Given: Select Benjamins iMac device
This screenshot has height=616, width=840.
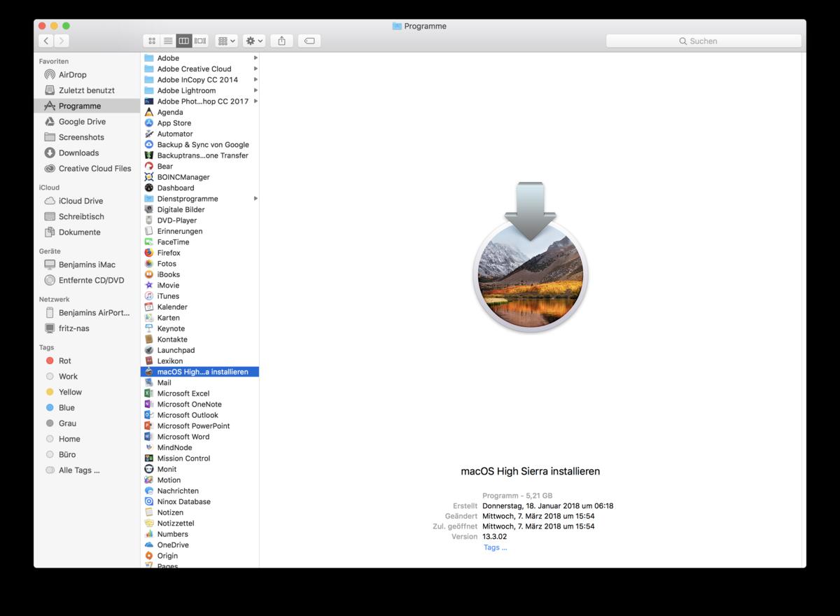Looking at the screenshot, I should coord(87,265).
